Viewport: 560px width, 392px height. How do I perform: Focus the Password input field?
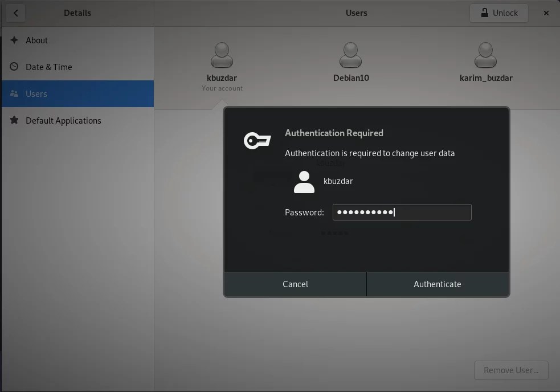pos(402,212)
